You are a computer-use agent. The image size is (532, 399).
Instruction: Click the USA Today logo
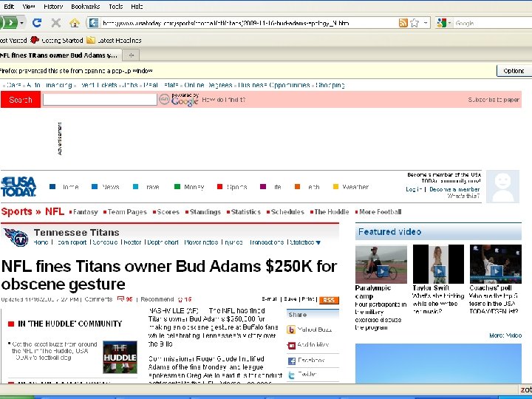pyautogui.click(x=18, y=187)
